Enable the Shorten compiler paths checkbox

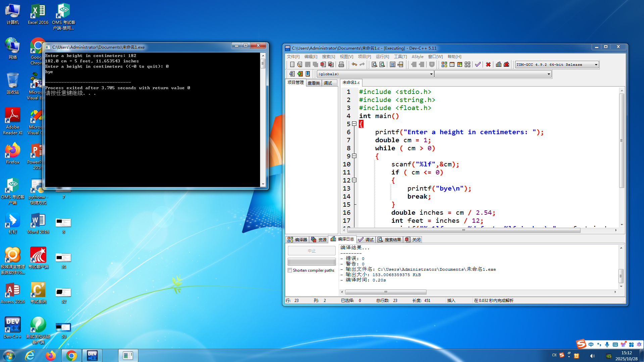tap(290, 270)
